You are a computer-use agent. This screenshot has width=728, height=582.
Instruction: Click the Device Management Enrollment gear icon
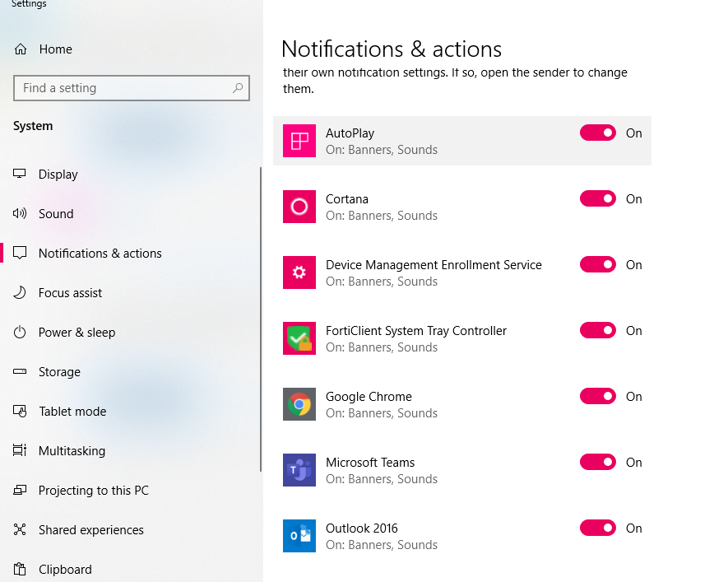pyautogui.click(x=299, y=272)
